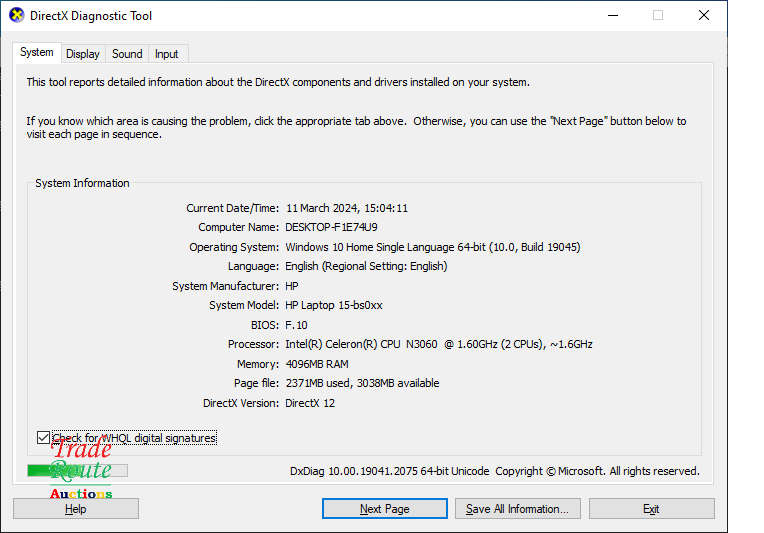Click the DirectX icon in title bar
The height and width of the screenshot is (533, 764).
[13, 16]
